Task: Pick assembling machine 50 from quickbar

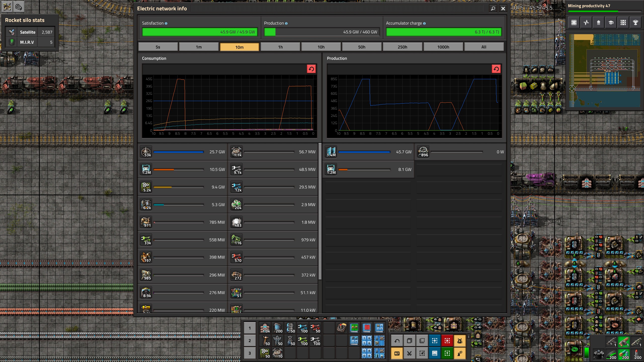Action: [265, 353]
